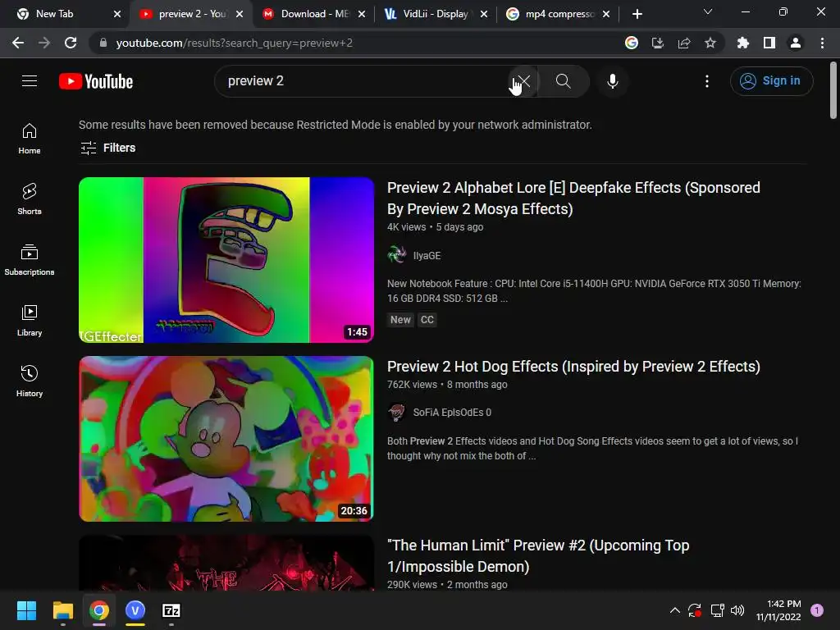The height and width of the screenshot is (630, 840).
Task: Switch to the VidLii - Display tab
Action: [x=435, y=14]
